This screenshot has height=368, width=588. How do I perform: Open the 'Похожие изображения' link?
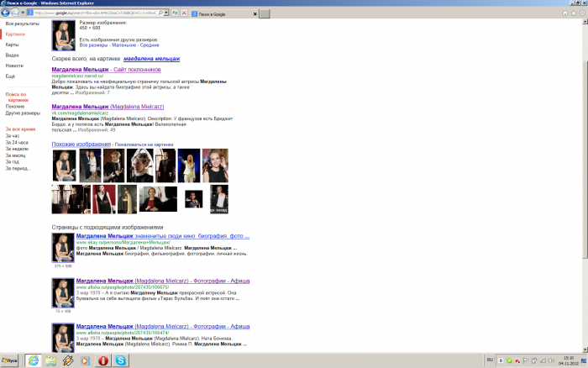(81, 144)
